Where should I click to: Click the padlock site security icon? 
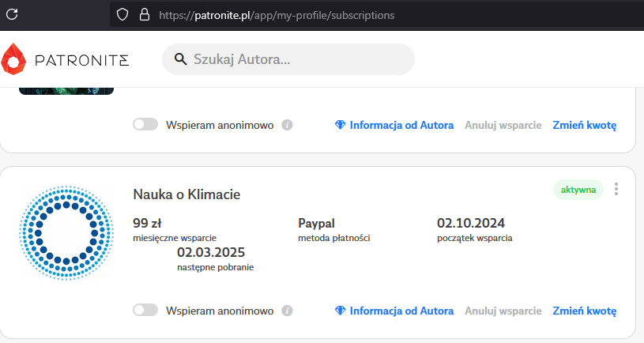[144, 15]
